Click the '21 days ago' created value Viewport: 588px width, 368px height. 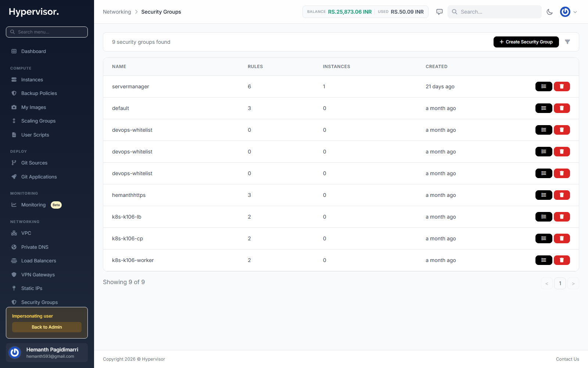pos(440,86)
